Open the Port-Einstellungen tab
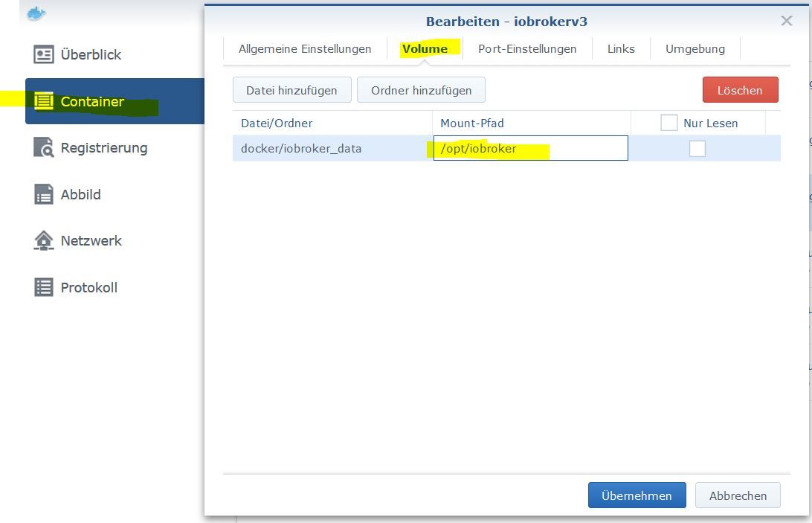The image size is (812, 523). [527, 48]
